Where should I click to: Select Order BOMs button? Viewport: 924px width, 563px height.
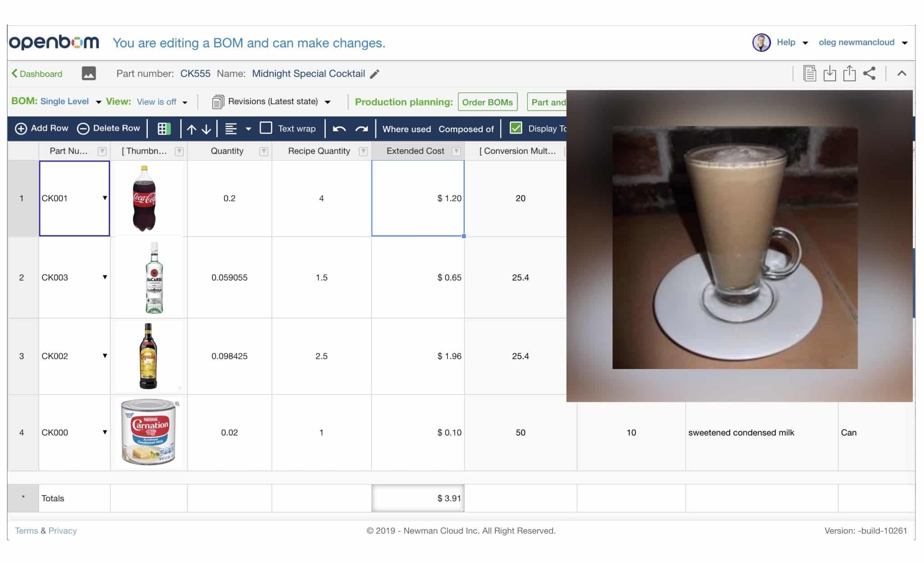[486, 102]
